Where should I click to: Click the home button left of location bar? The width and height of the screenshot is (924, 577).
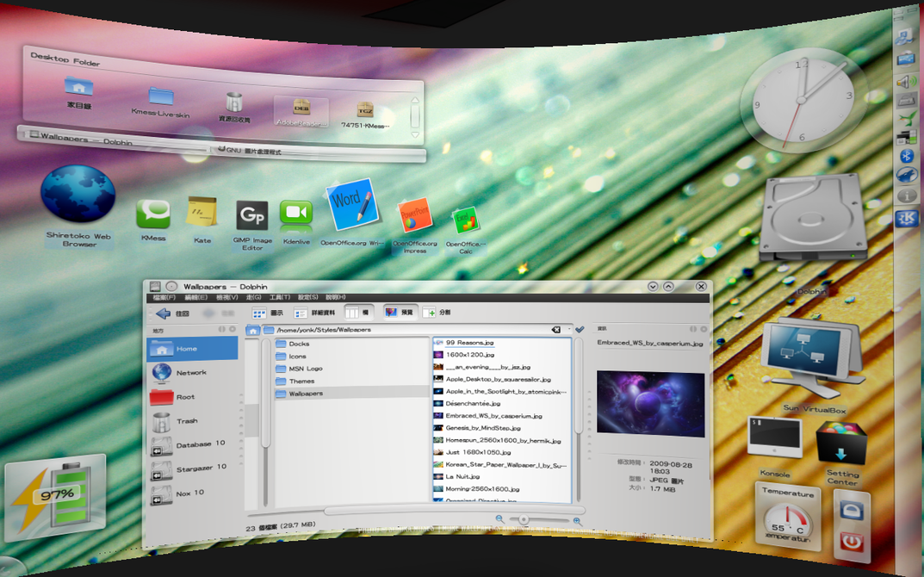tap(253, 331)
